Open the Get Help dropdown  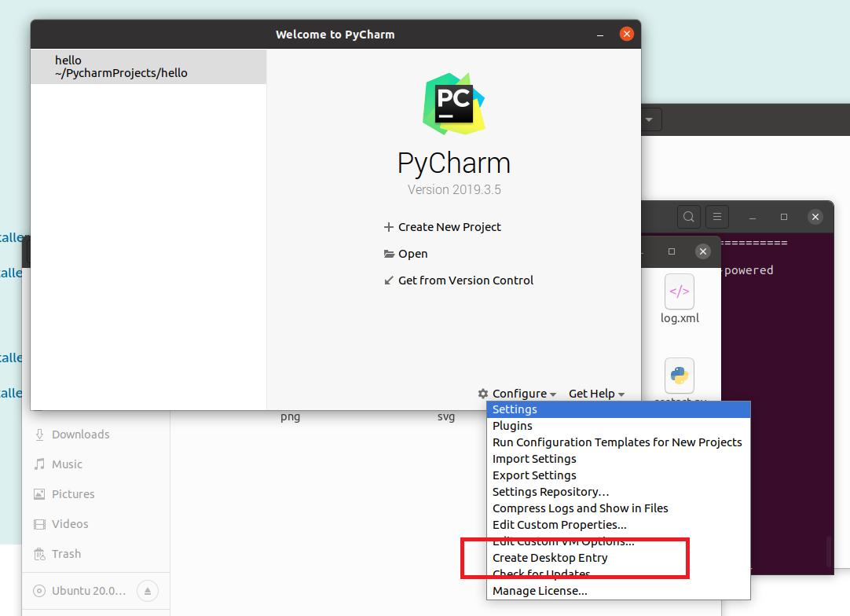pos(592,394)
